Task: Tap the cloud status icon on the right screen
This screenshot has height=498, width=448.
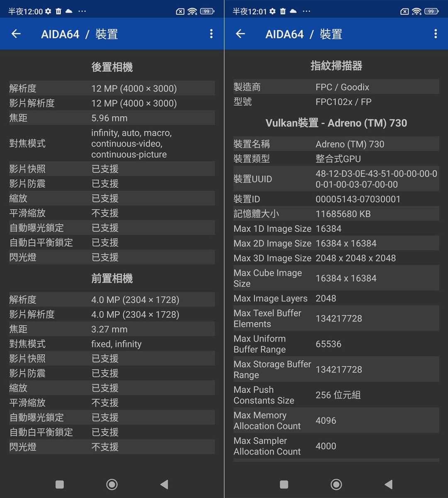Action: pos(293,11)
